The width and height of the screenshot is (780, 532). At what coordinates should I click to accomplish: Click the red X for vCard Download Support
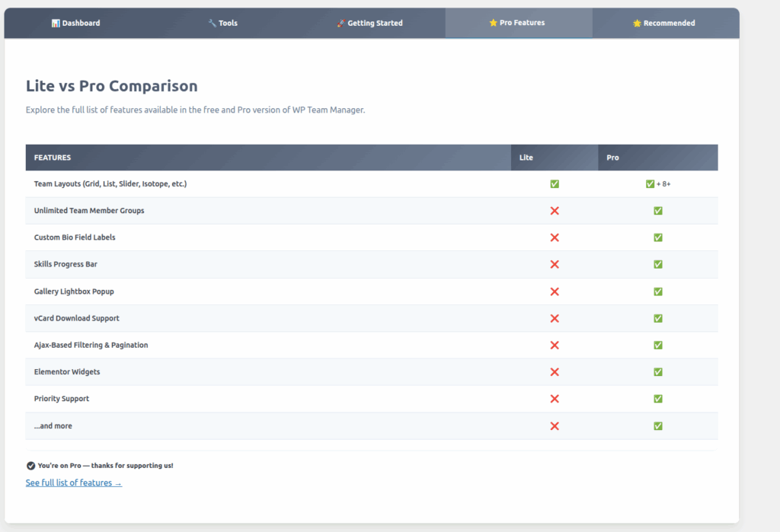pyautogui.click(x=555, y=318)
